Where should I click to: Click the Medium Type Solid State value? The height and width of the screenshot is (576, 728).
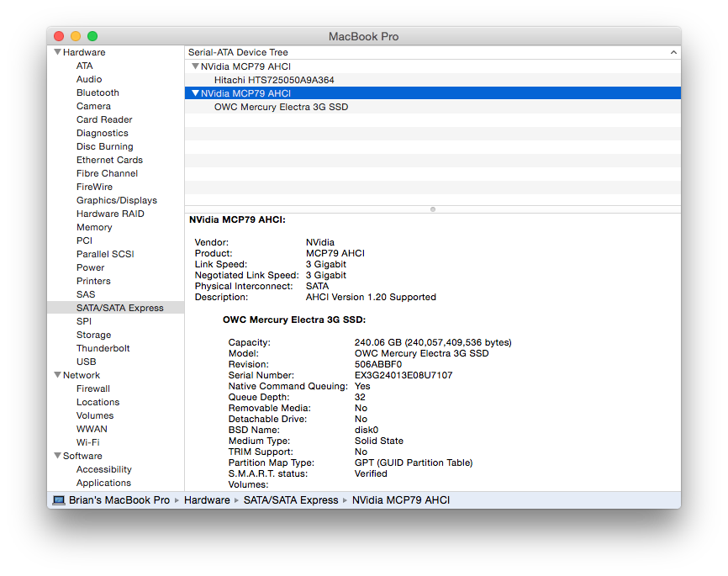coord(379,441)
